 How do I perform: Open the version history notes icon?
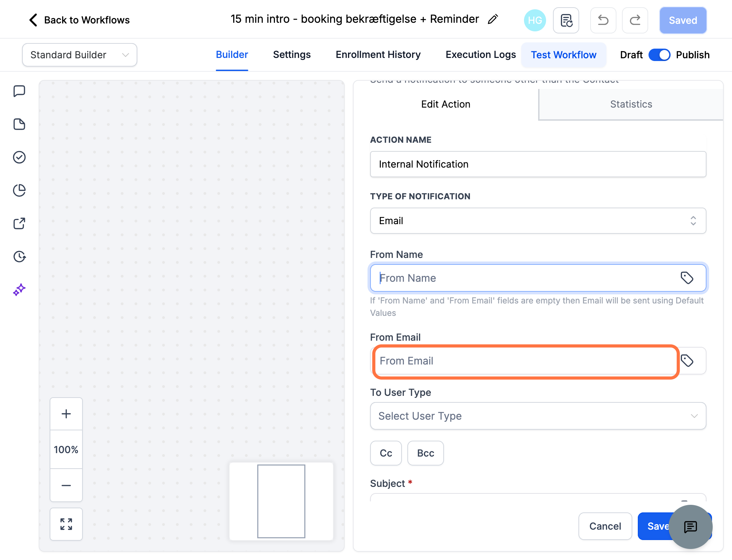(x=566, y=20)
